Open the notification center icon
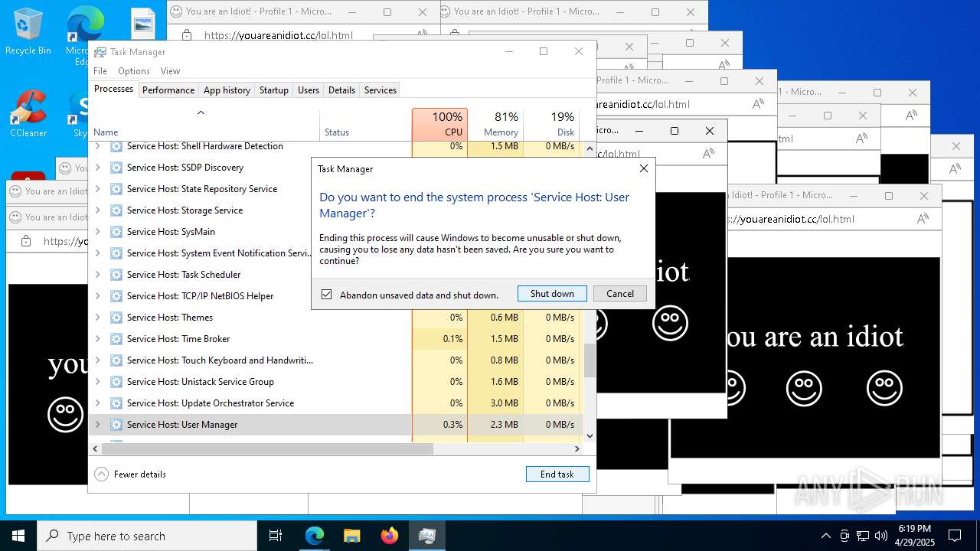This screenshot has width=980, height=551. point(955,536)
